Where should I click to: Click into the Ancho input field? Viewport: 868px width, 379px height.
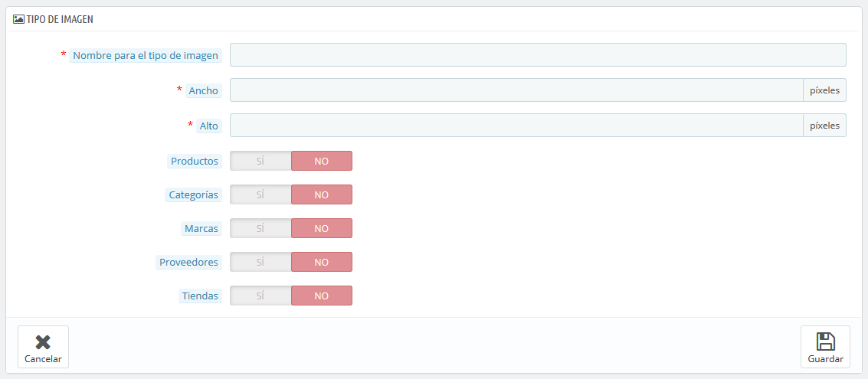(x=516, y=90)
